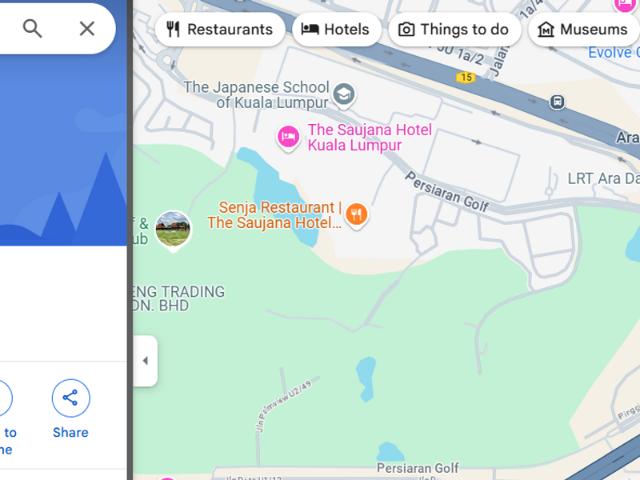Choose the Museums filter chip

pos(584,29)
